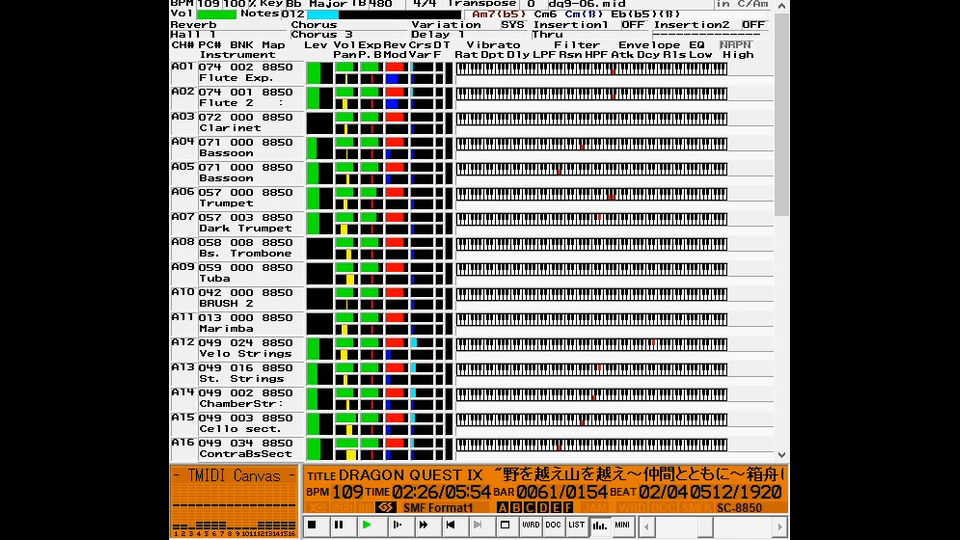Select channel A15 Cello sect.
The width and height of the screenshot is (960, 540).
pyautogui.click(x=238, y=424)
